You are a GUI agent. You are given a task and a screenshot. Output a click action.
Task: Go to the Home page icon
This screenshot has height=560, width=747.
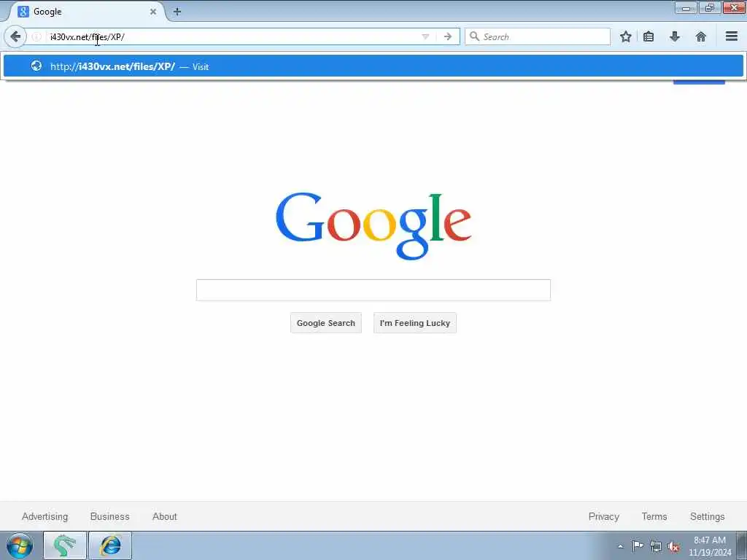(x=701, y=36)
